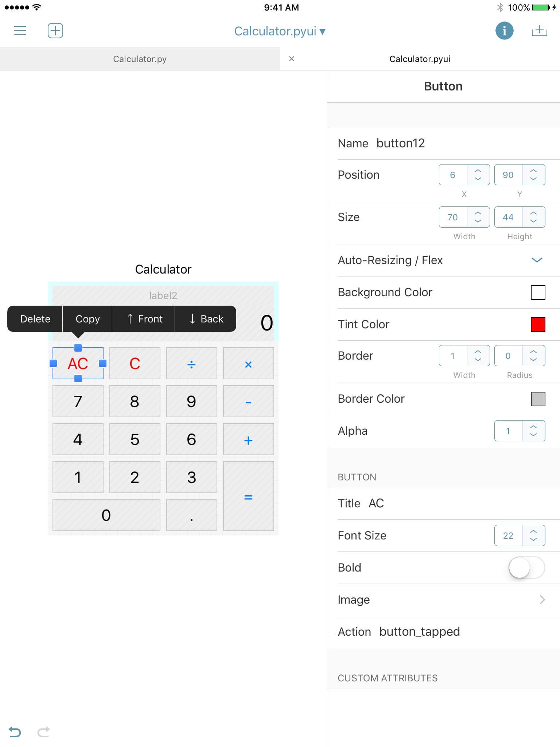Edit the Font Size value field
Image resolution: width=560 pixels, height=747 pixels.
click(x=508, y=535)
